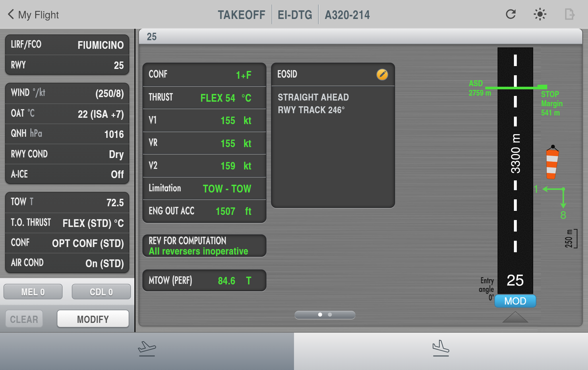588x370 pixels.
Task: Tap the RWY COND Dry row
Action: tap(67, 154)
